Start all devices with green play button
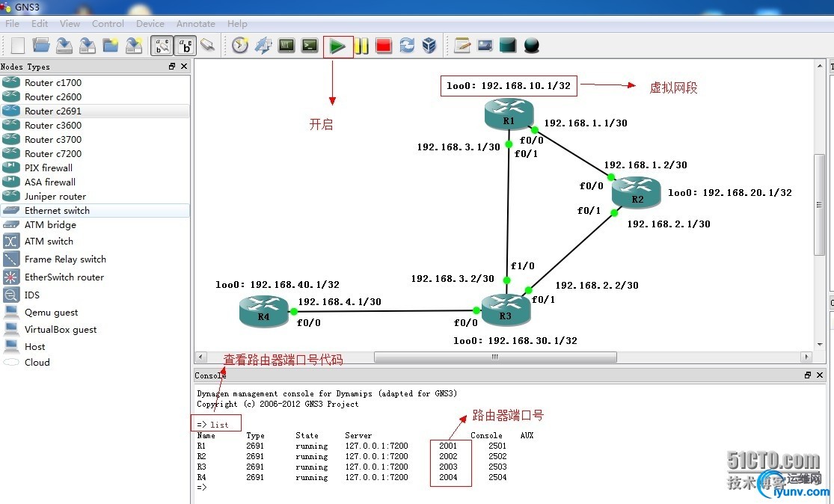834x504 pixels. [337, 46]
